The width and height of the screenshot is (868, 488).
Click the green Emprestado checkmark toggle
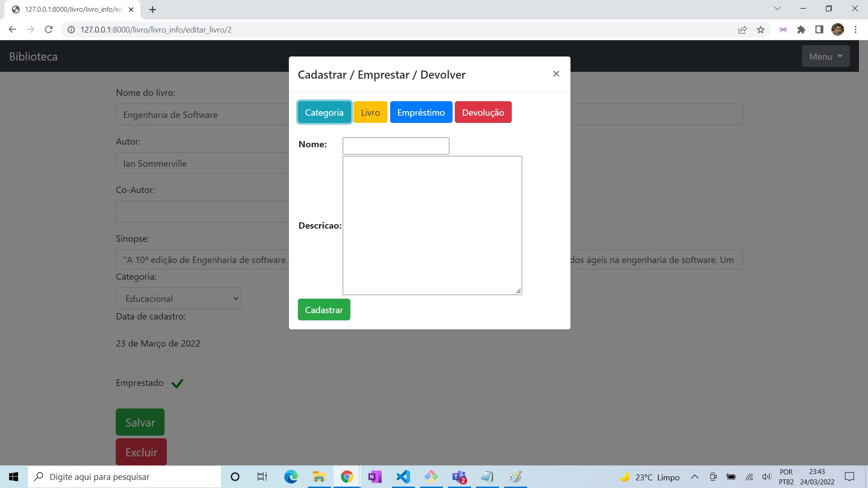(x=177, y=383)
